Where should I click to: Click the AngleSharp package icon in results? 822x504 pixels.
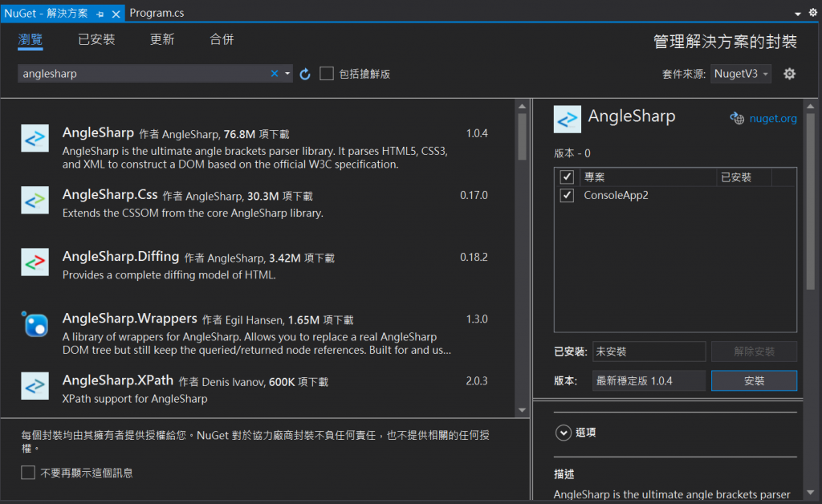pyautogui.click(x=35, y=138)
